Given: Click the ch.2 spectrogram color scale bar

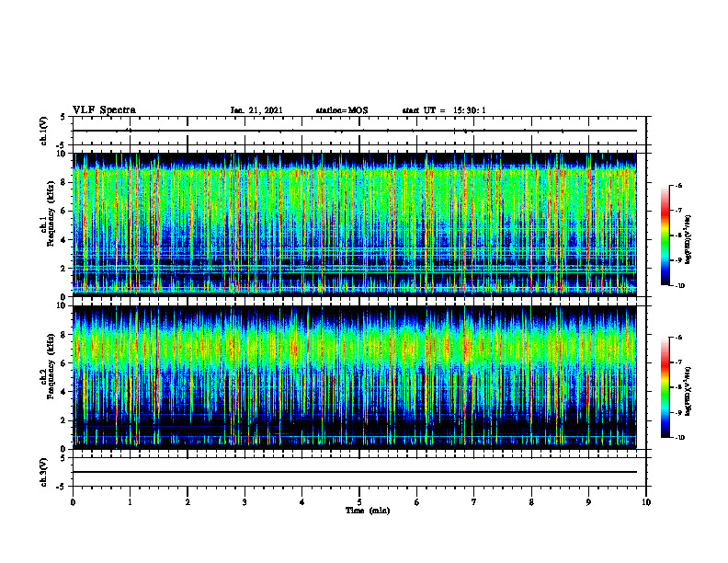Looking at the screenshot, I should pos(665,387).
